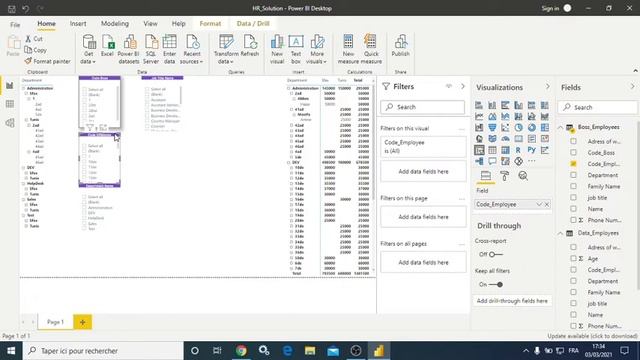This screenshot has height=360, width=640.
Task: Choose the Pie chart visual
Action: [518, 127]
